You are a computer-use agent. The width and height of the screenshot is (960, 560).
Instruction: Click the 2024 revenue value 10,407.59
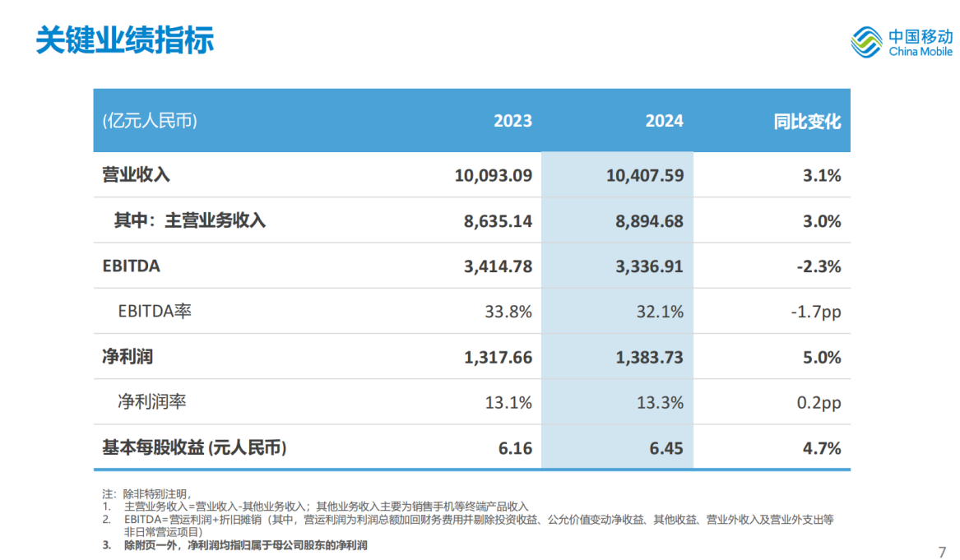[x=644, y=175]
